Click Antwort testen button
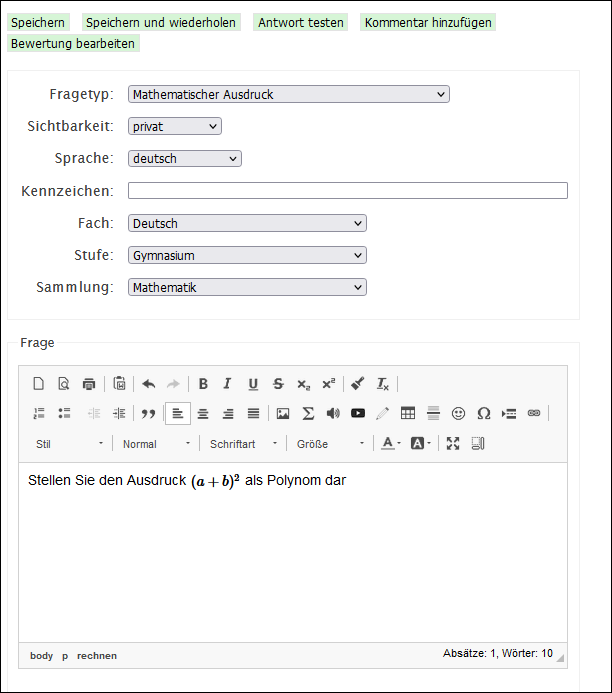This screenshot has height=693, width=612. click(300, 23)
